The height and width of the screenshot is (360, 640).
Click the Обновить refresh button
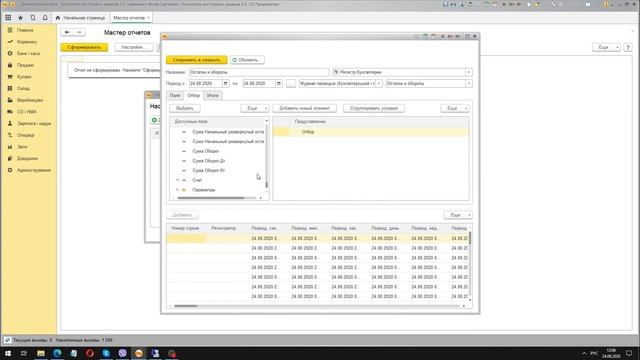point(247,60)
